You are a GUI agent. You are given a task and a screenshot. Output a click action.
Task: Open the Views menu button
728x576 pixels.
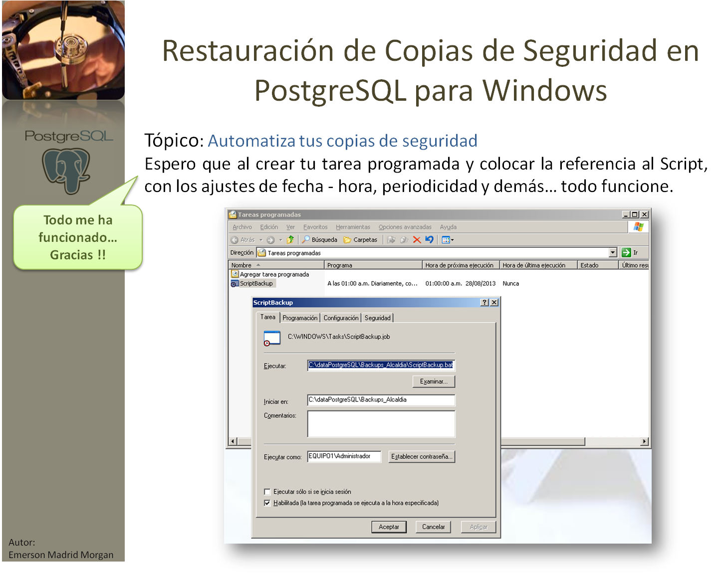click(x=448, y=240)
